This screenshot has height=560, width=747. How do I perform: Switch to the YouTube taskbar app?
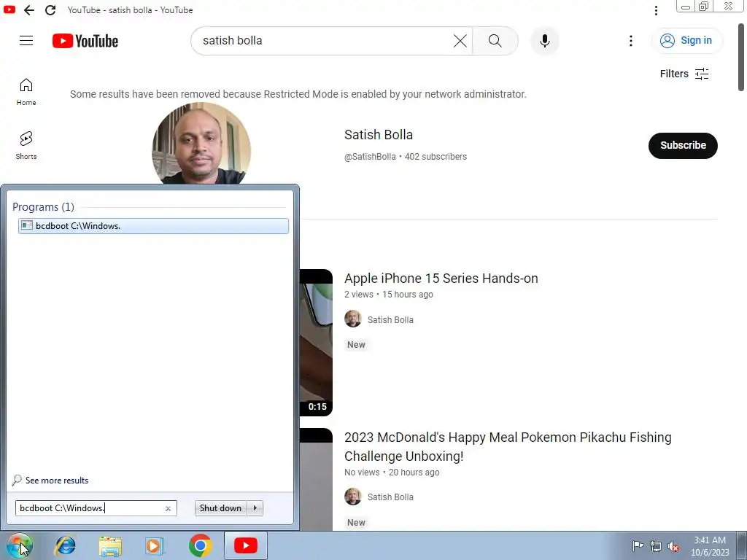(x=246, y=545)
